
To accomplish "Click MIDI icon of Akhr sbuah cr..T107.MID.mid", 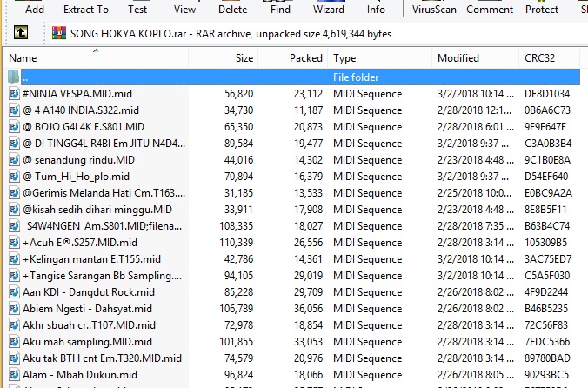I will 14,324.
